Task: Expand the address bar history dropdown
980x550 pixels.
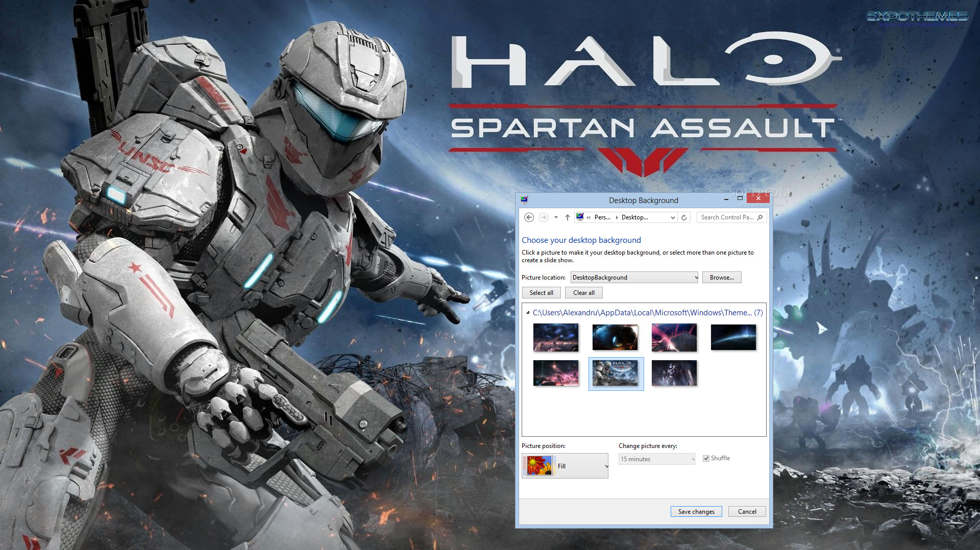Action: pos(673,217)
